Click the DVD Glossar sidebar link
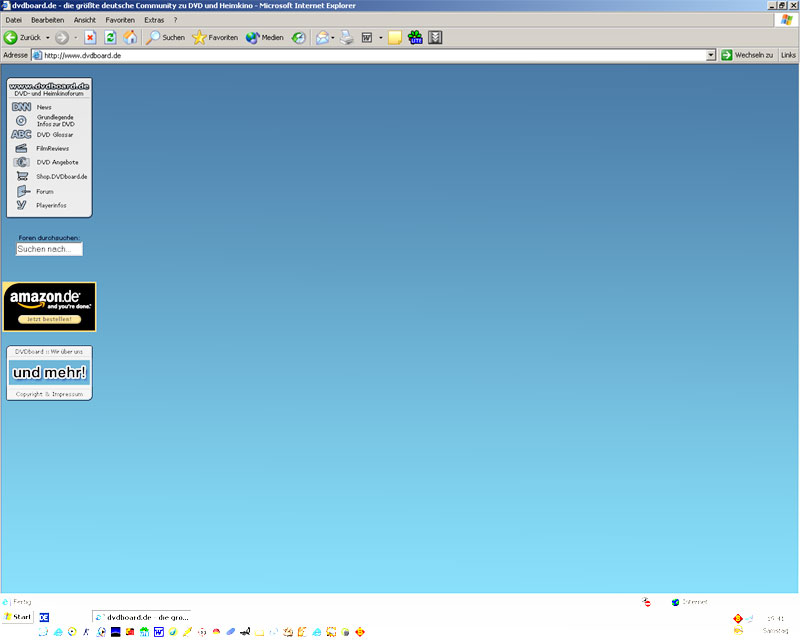The width and height of the screenshot is (800, 640). click(x=55, y=134)
